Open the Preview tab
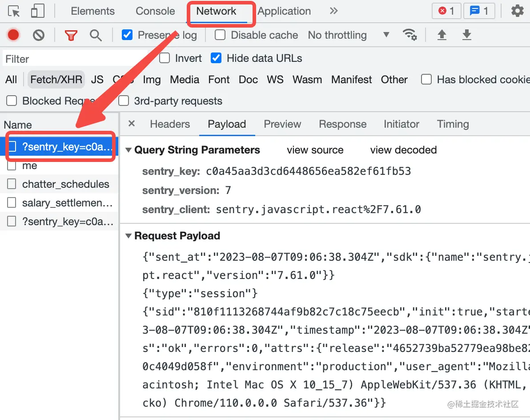530x420 pixels. pyautogui.click(x=282, y=124)
